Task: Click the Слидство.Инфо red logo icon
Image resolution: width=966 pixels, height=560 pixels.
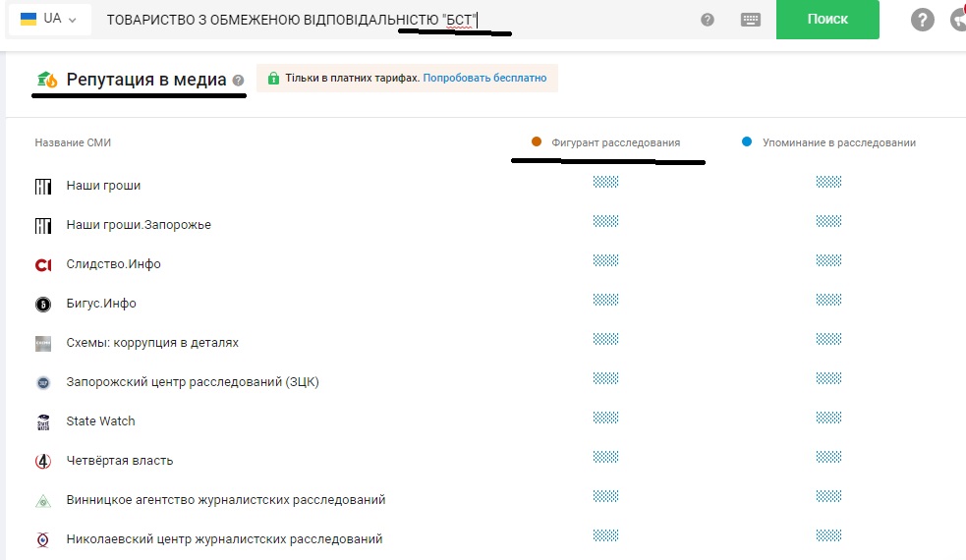Action: tap(42, 264)
